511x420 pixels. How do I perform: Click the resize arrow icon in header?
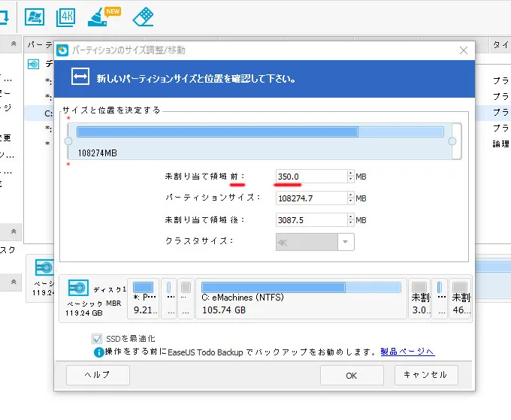(81, 77)
